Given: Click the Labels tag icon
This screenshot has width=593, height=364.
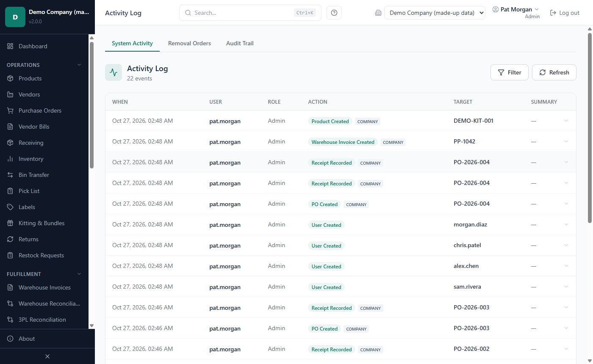Looking at the screenshot, I should [10, 207].
